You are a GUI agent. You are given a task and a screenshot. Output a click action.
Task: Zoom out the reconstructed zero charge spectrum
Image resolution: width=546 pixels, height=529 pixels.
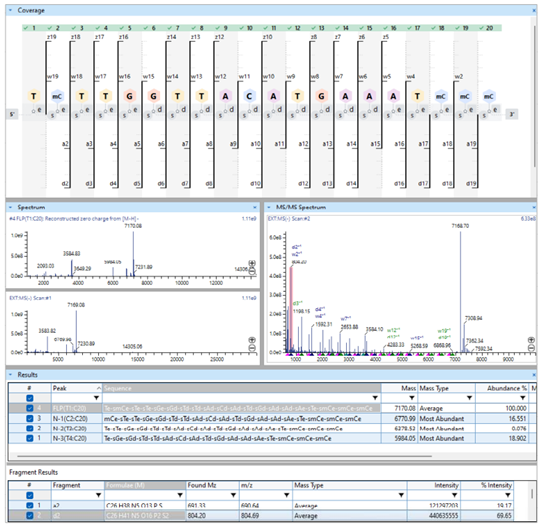click(252, 271)
